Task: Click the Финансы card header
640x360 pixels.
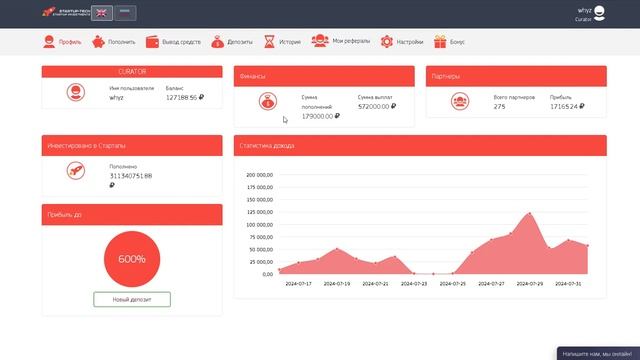Action: point(324,76)
